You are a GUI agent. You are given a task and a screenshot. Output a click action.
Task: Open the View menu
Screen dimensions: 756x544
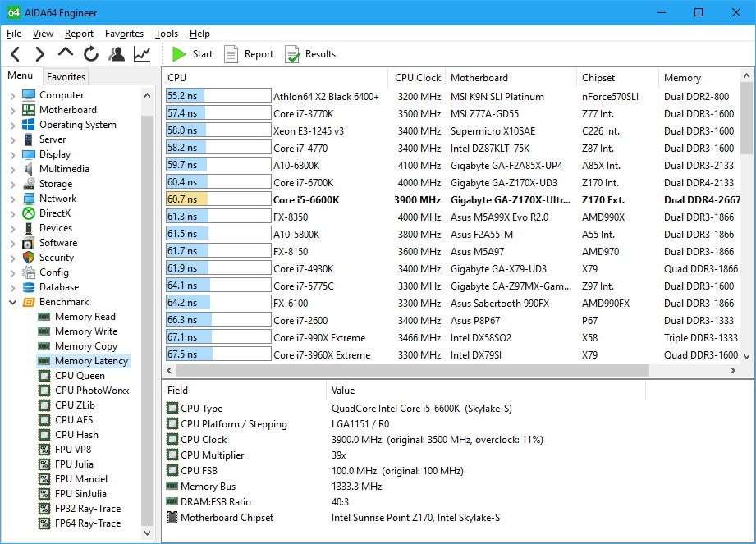43,34
